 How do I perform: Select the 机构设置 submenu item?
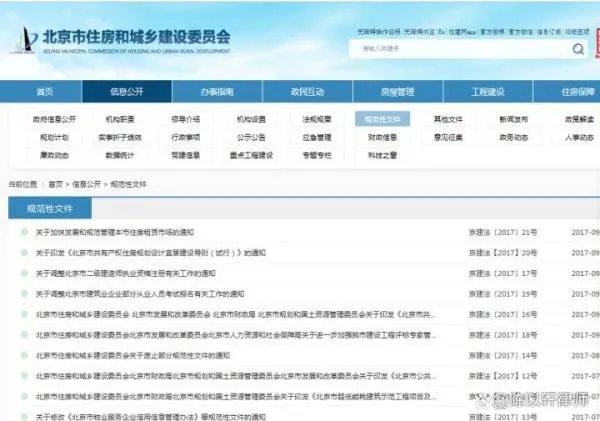[251, 119]
